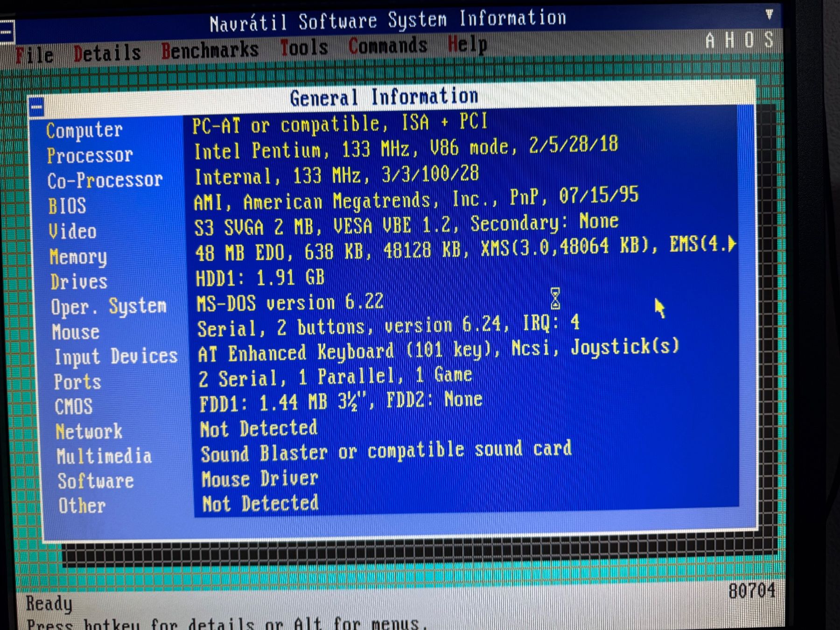Click the 'Not Detected' Network value
840x630 pixels.
click(259, 428)
